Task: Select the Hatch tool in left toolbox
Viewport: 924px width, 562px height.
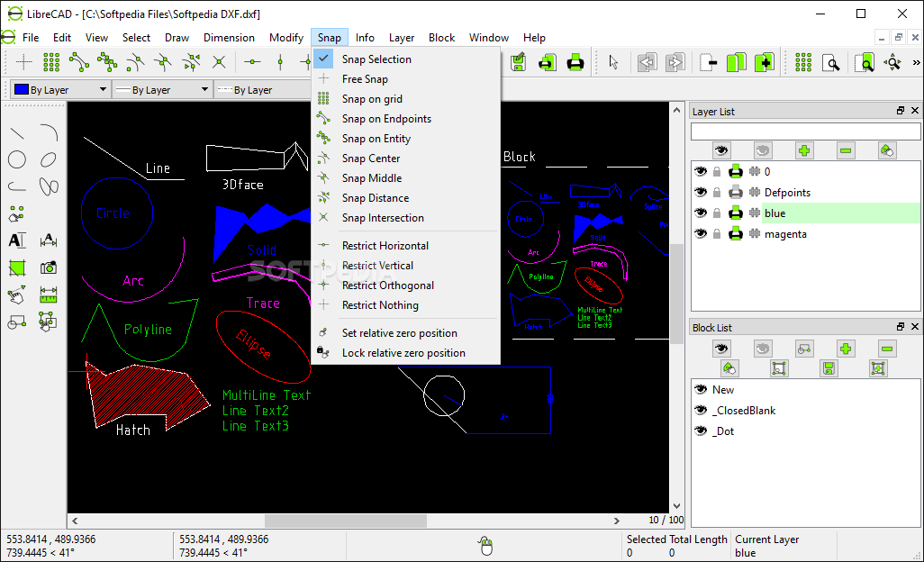Action: [17, 267]
